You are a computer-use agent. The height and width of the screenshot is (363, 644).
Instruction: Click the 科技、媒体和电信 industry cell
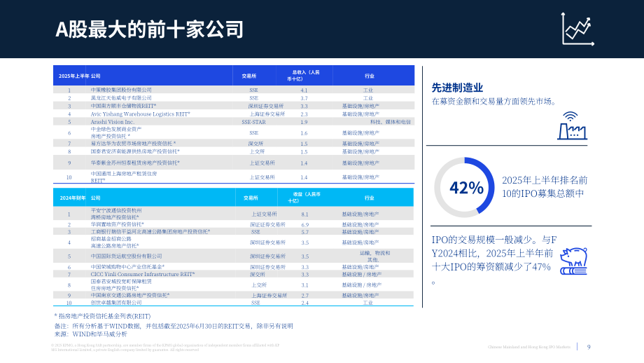pos(390,122)
